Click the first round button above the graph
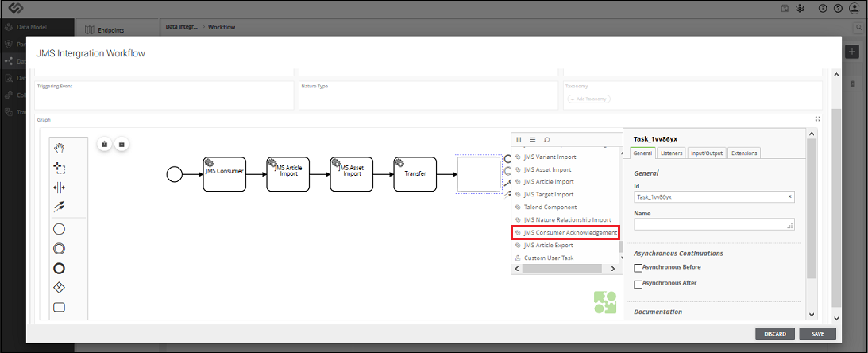 tap(105, 144)
